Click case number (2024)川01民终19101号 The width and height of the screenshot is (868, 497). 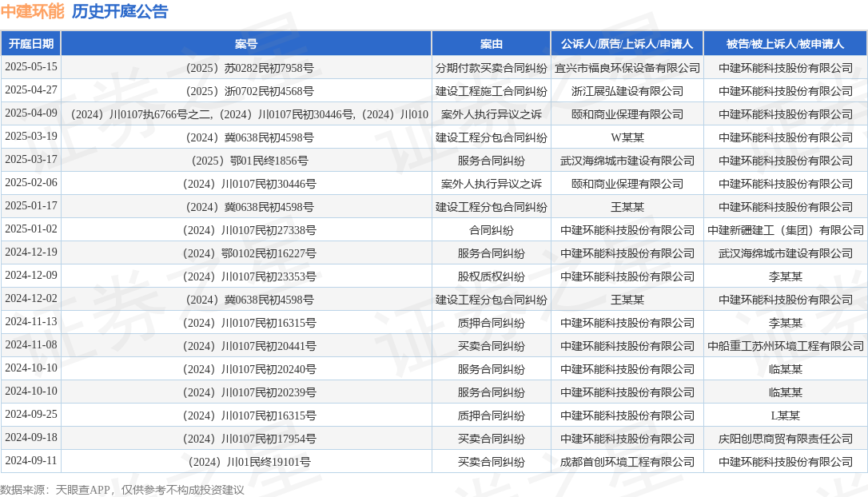tap(246, 463)
